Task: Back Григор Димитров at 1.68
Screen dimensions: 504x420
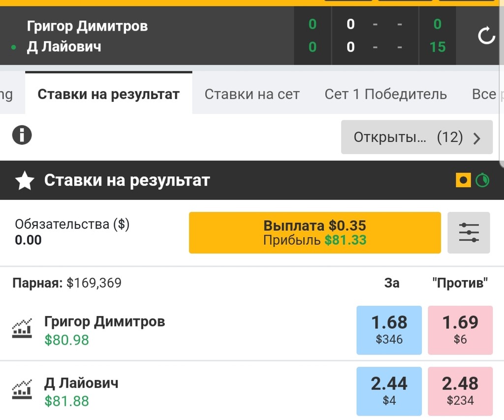Action: (x=389, y=330)
